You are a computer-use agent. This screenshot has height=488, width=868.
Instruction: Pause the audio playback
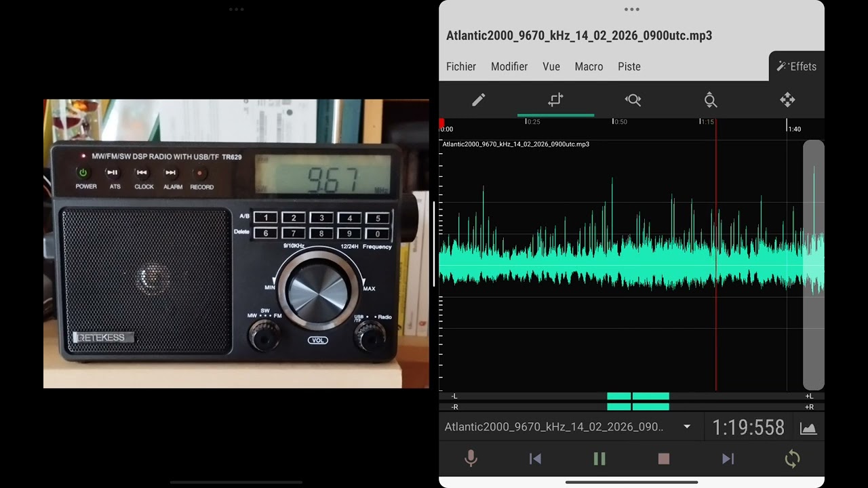[599, 459]
